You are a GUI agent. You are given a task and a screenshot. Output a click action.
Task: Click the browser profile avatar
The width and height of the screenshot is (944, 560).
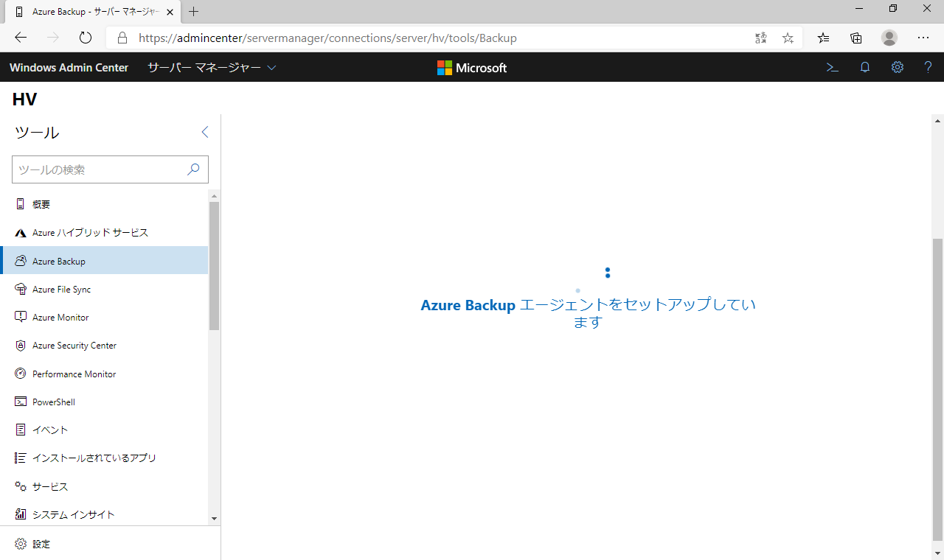889,38
